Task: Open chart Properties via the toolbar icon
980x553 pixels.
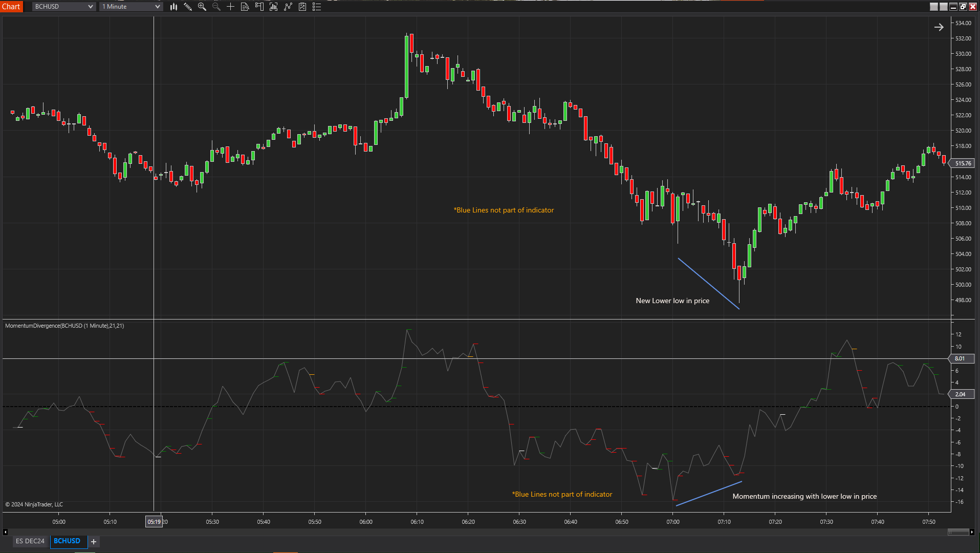Action: pyautogui.click(x=302, y=7)
